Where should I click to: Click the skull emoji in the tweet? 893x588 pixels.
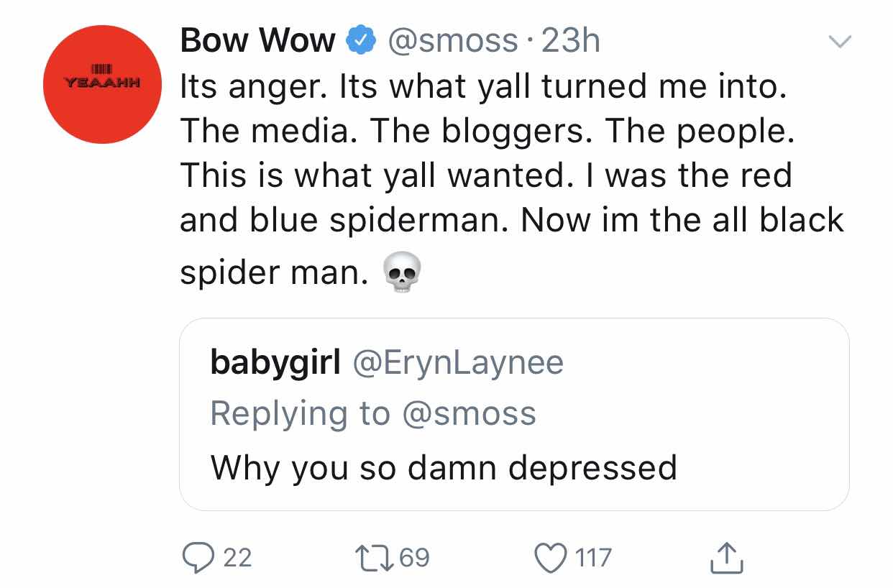[401, 274]
